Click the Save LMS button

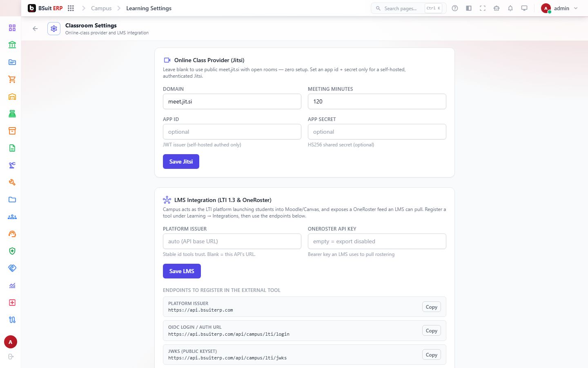point(182,271)
